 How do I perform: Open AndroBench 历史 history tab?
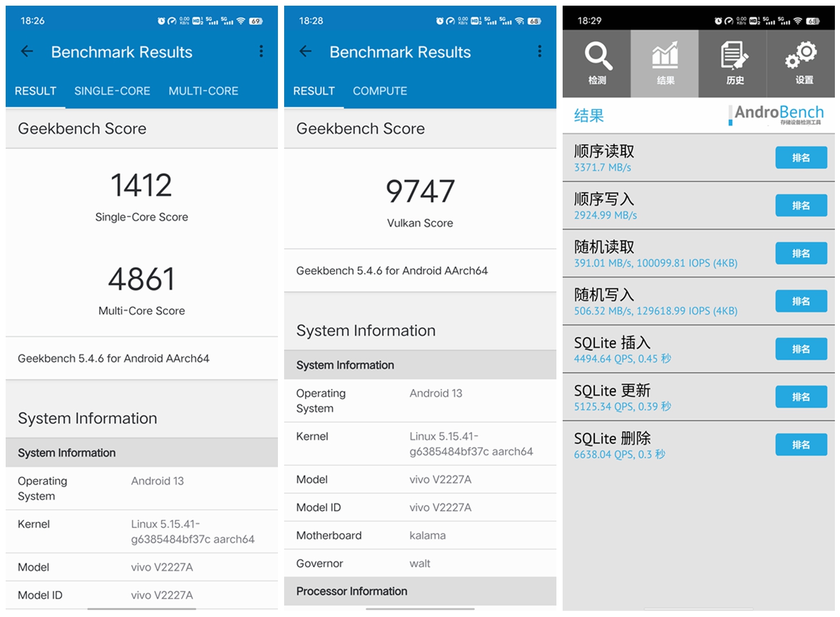pyautogui.click(x=732, y=63)
